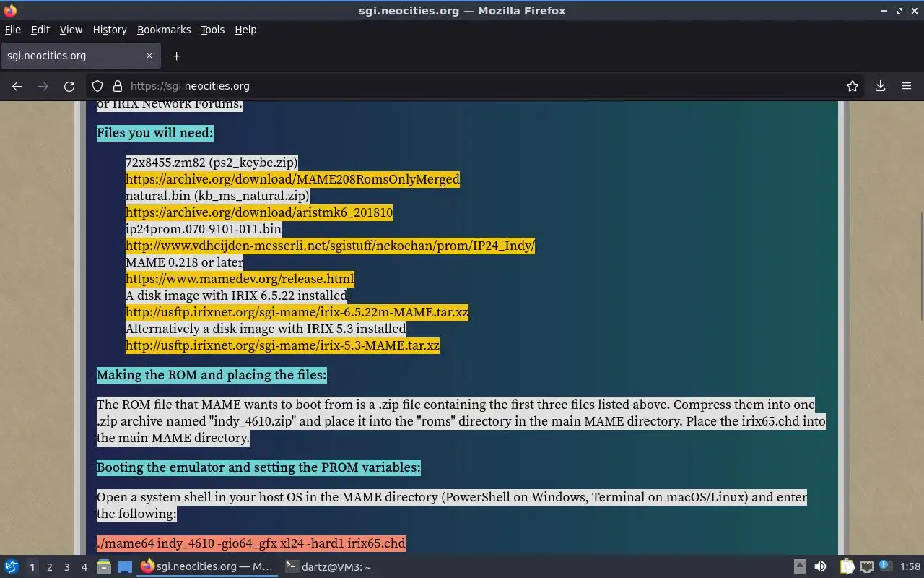The image size is (924, 578).
Task: View site security padlock info
Action: click(x=118, y=86)
